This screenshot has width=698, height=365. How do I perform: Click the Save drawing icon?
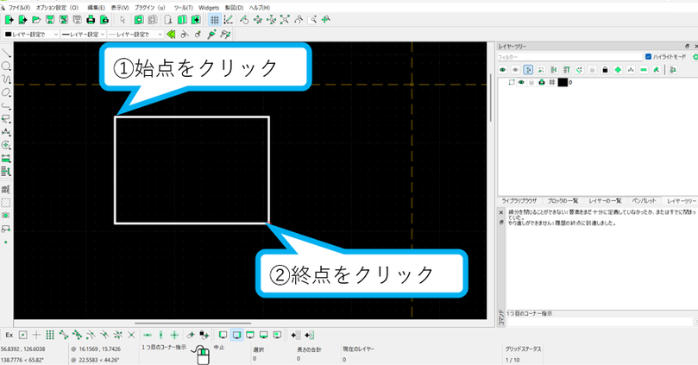(x=50, y=20)
